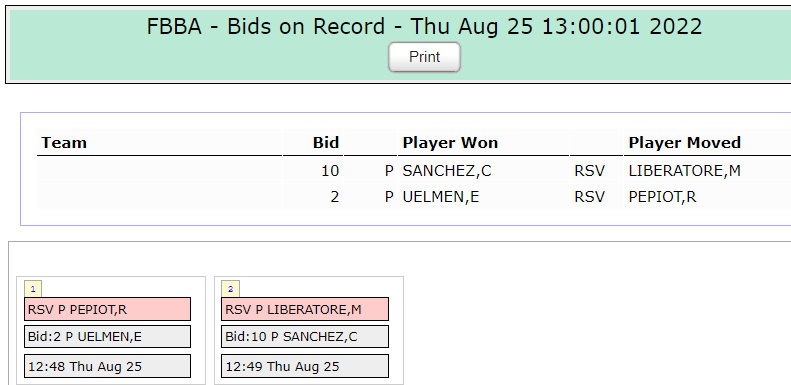The width and height of the screenshot is (791, 385).
Task: Click the Print button
Action: coord(424,57)
